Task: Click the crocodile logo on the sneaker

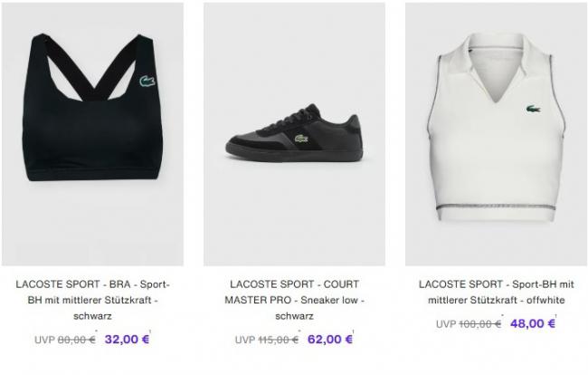Action: pos(301,139)
